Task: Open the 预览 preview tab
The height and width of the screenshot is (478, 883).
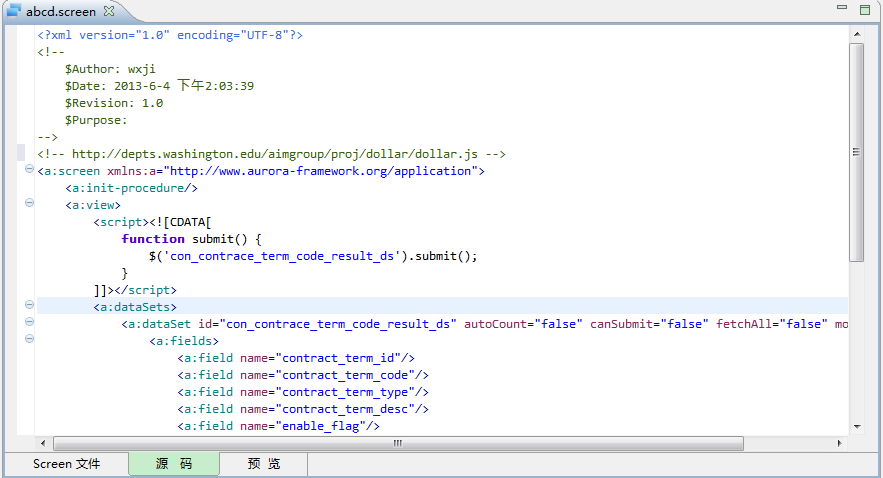Action: pyautogui.click(x=263, y=464)
